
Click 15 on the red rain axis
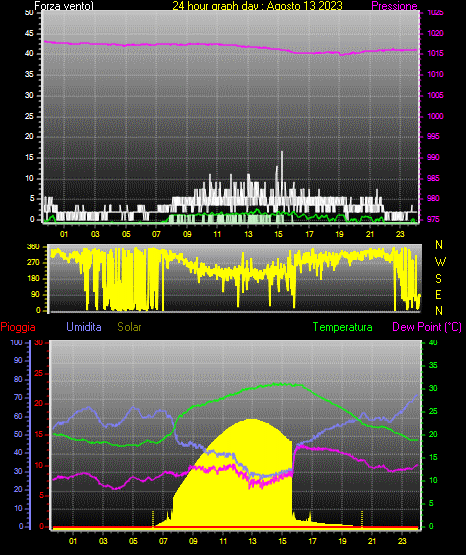[38, 434]
